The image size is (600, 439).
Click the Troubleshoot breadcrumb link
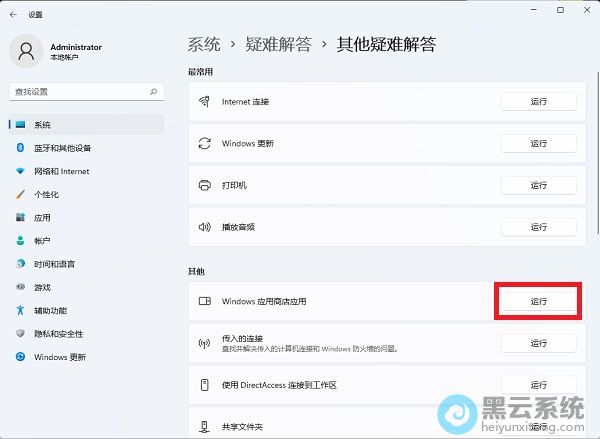click(276, 45)
